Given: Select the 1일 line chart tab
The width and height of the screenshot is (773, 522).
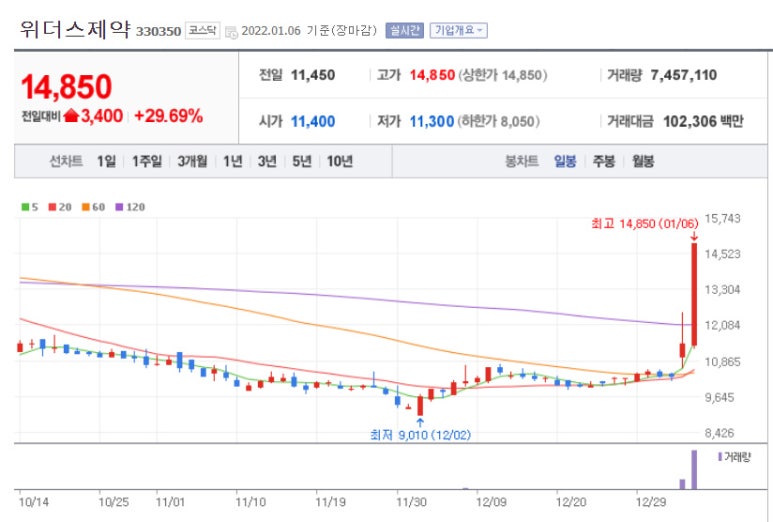Looking at the screenshot, I should (106, 161).
